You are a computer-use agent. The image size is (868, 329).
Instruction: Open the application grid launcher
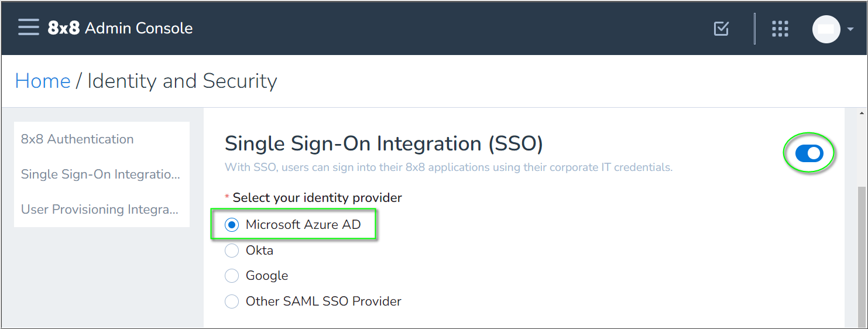point(780,28)
